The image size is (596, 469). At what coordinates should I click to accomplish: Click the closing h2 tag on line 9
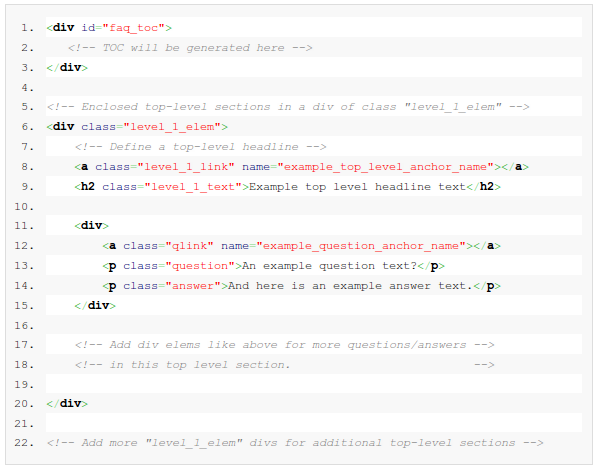coord(483,187)
